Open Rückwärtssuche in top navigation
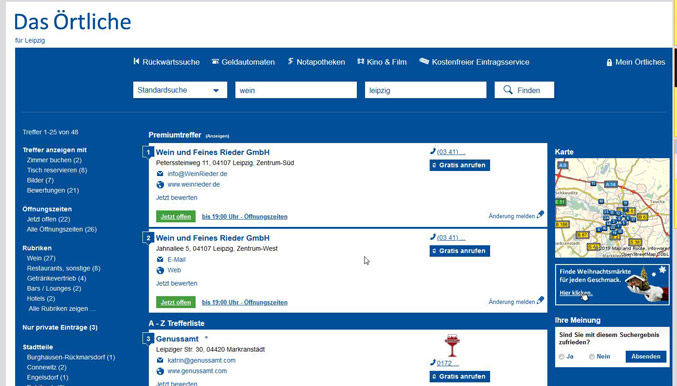Image resolution: width=677 pixels, height=386 pixels. 167,62
